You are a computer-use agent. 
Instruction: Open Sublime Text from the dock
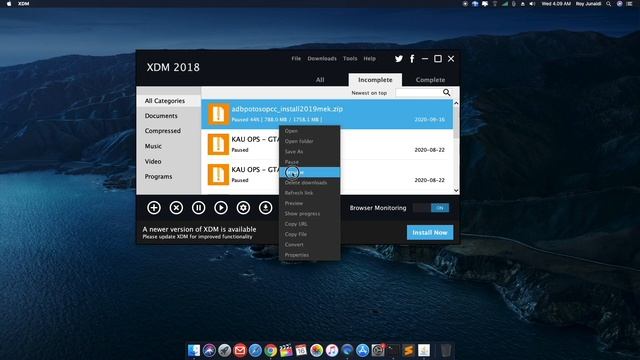[408, 350]
